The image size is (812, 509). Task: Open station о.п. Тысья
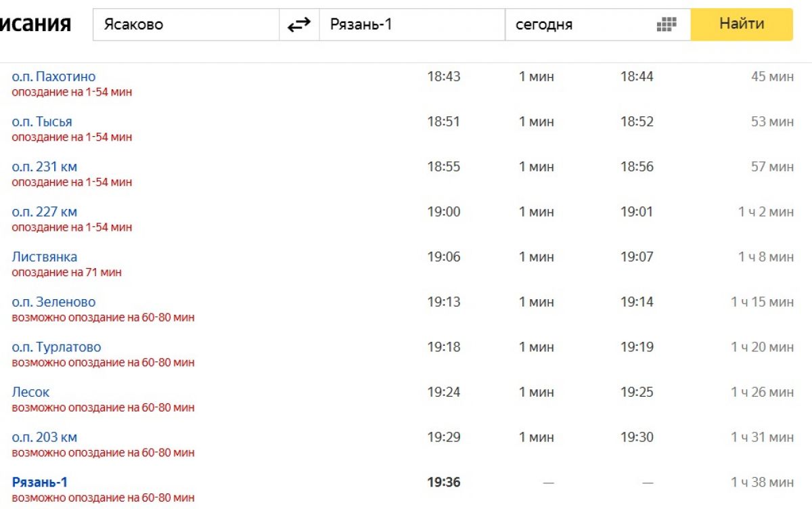pos(42,122)
